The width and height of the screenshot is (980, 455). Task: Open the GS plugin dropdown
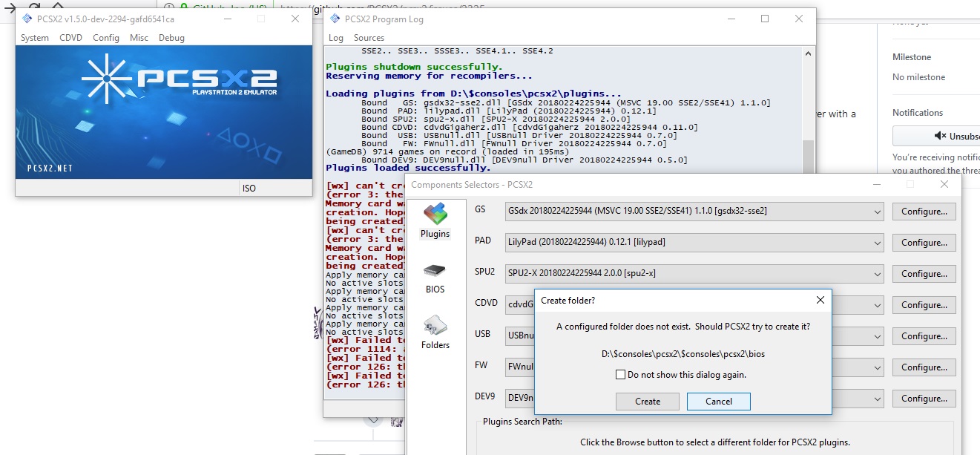878,211
